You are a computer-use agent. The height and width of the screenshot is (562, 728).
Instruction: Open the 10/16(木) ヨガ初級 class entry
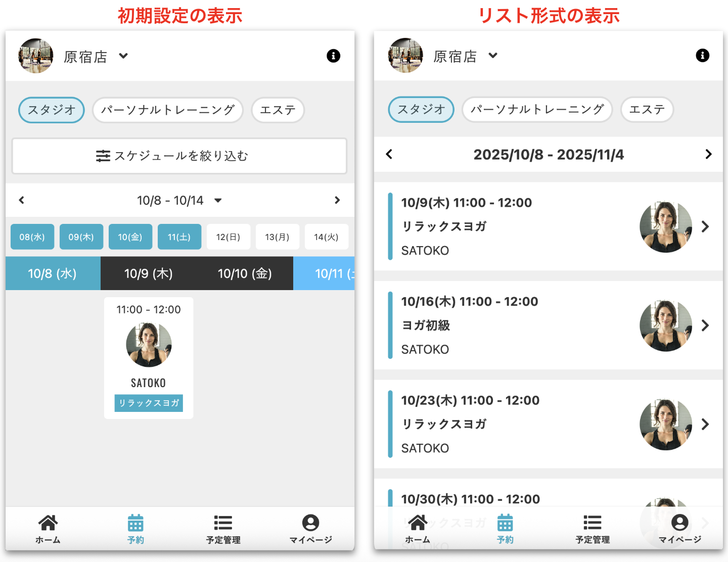click(x=548, y=325)
